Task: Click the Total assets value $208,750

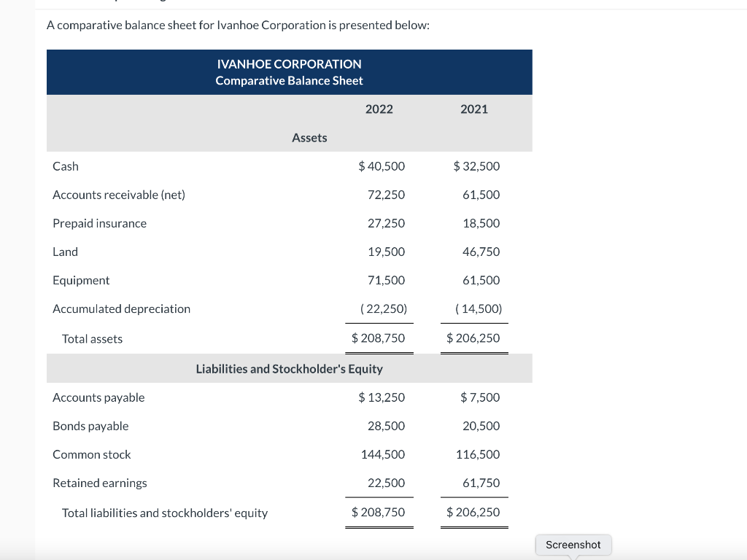Action: pos(379,338)
